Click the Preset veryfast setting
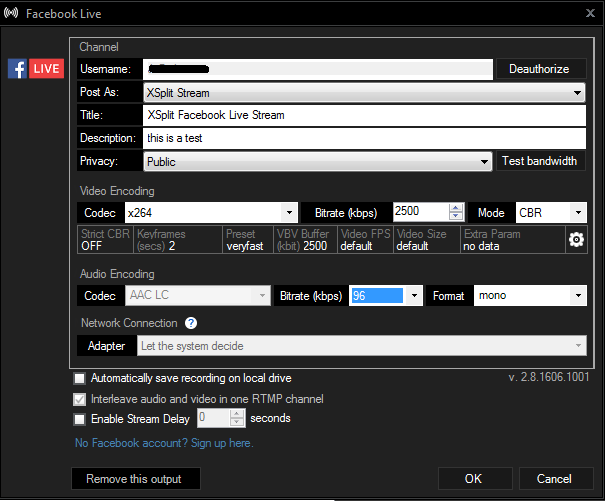This screenshot has width=605, height=501. coord(248,240)
